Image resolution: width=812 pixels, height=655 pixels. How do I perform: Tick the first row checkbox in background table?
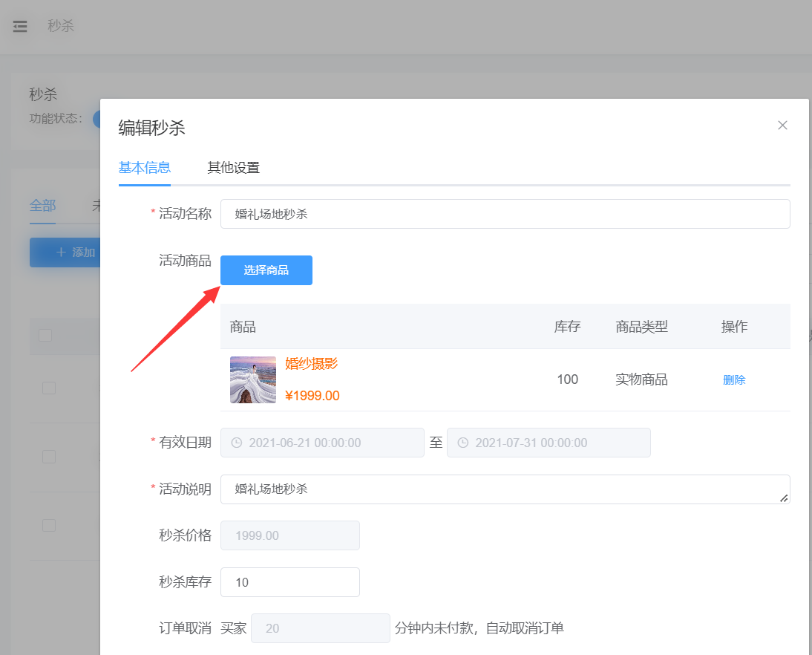pos(49,388)
